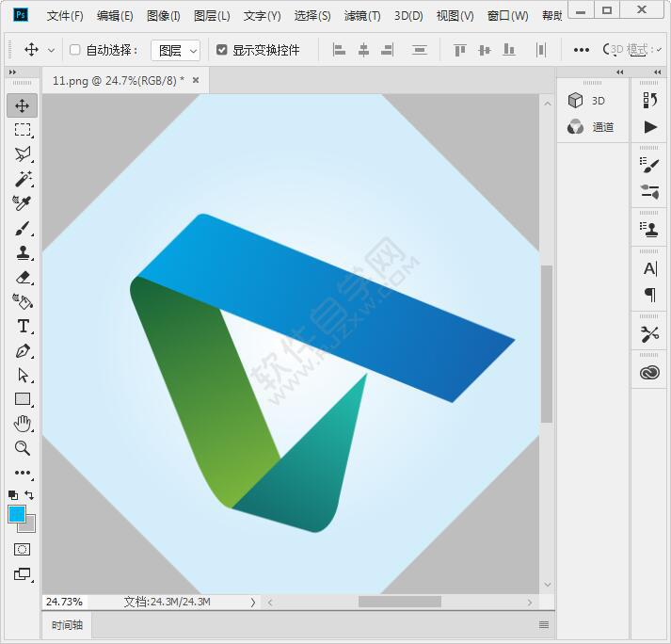Open the Actions play-triangle panel icon
This screenshot has width=671, height=644.
pos(650,127)
